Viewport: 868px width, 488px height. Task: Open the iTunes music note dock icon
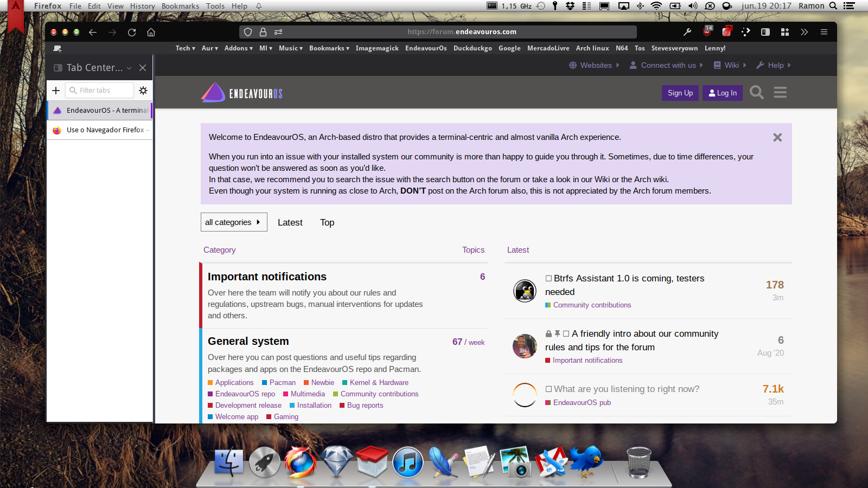pos(408,462)
